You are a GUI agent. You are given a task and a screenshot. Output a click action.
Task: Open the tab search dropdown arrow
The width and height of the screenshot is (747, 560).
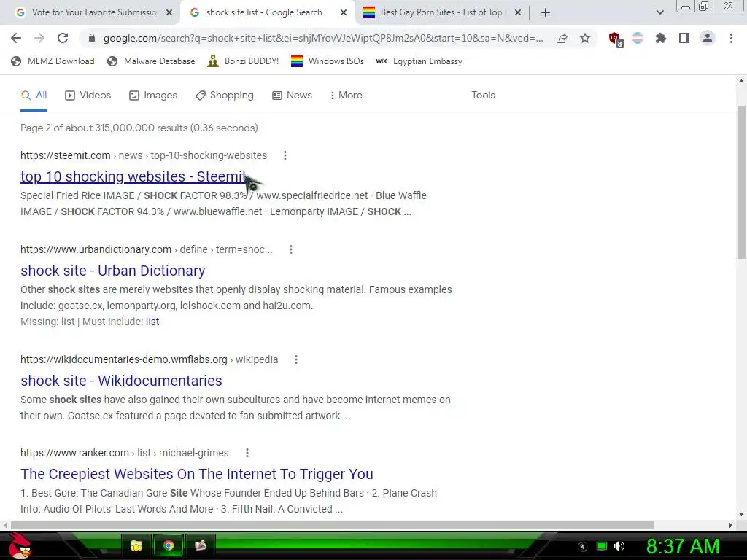coord(659,12)
